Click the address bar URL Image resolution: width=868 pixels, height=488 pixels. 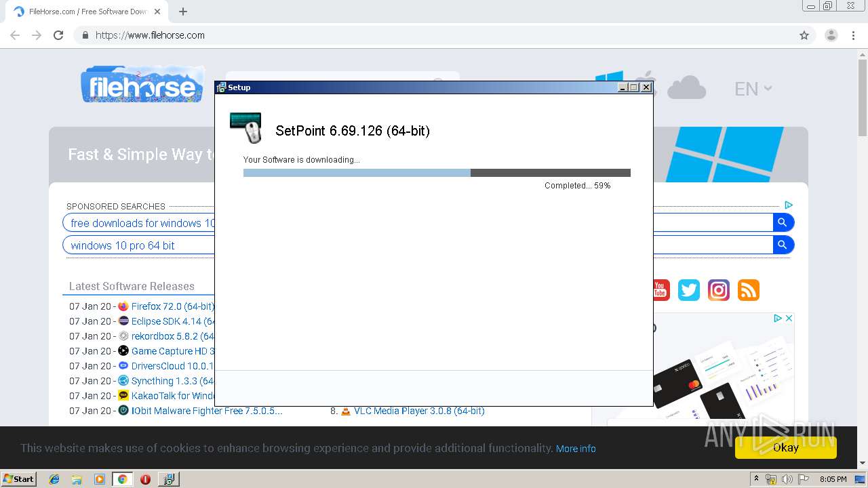coord(150,35)
